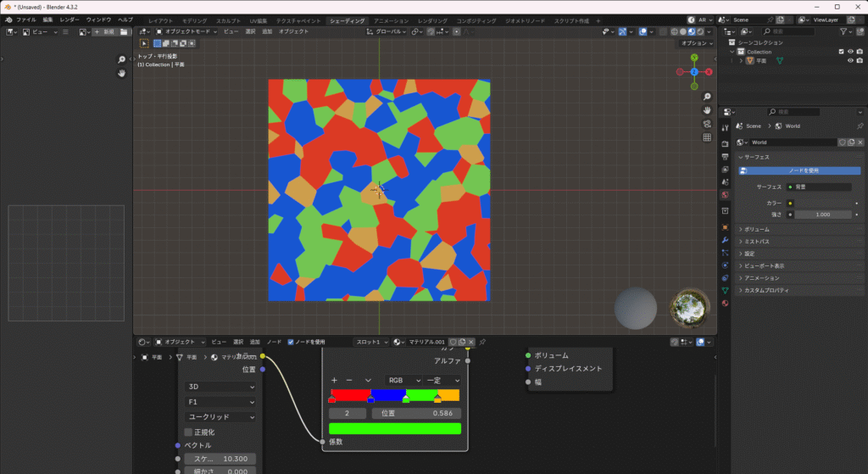Click the viewport zoom magnifier icon
Image resolution: width=868 pixels, height=474 pixels.
coord(707,97)
